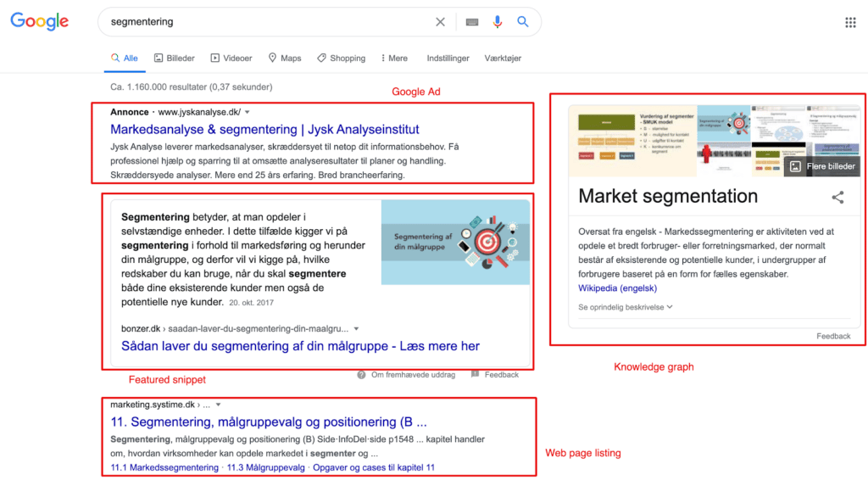This screenshot has height=486, width=868.
Task: Click the Flere billeder button
Action: point(822,166)
